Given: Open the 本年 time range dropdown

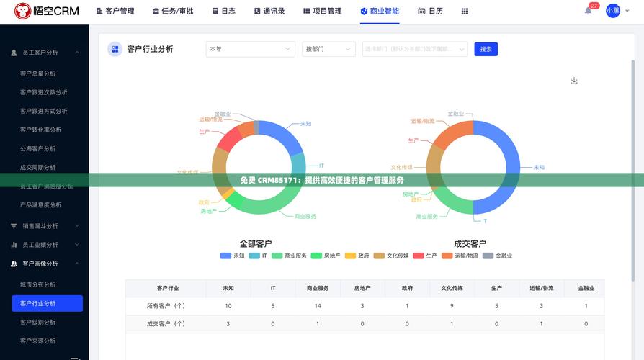Looking at the screenshot, I should coord(250,49).
